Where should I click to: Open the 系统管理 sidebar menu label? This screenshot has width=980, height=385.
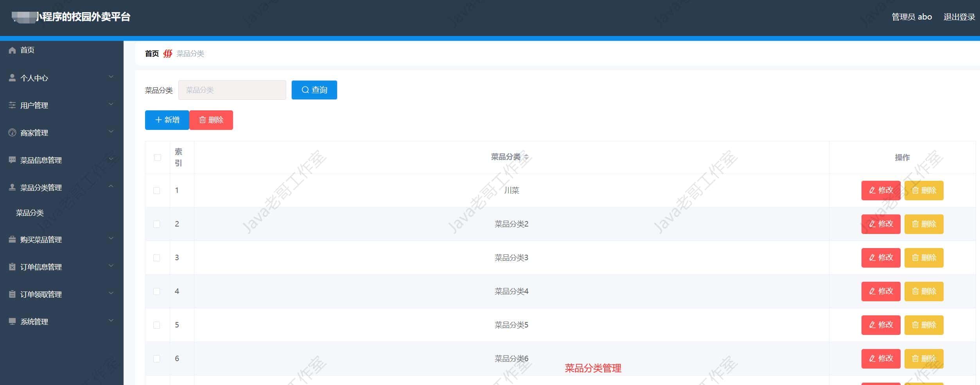coord(34,322)
